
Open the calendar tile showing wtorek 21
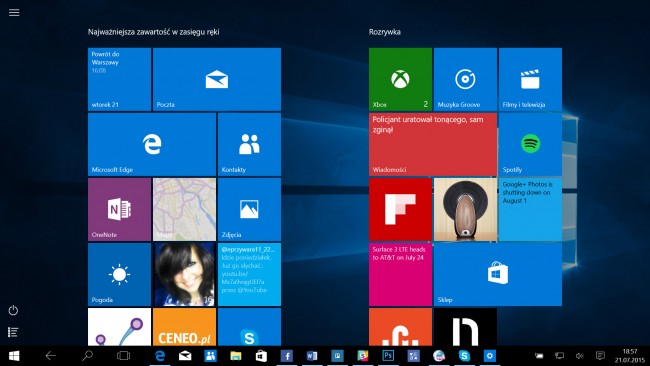(x=119, y=79)
